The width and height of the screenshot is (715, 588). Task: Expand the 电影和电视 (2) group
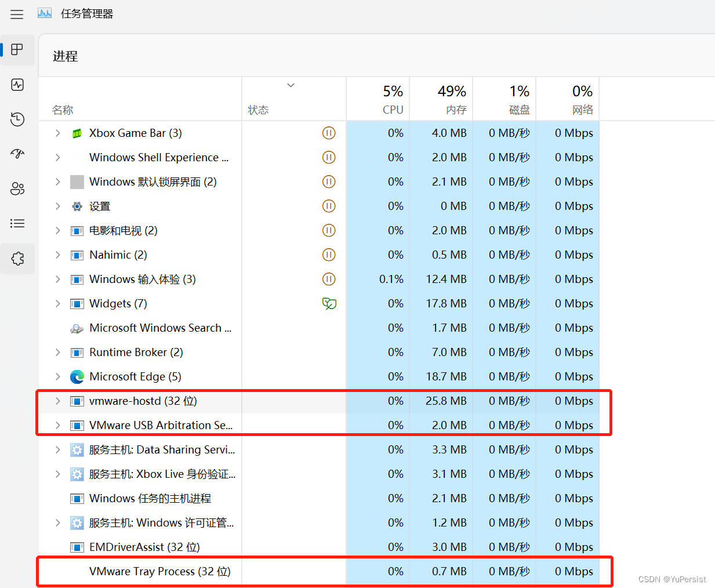tap(57, 230)
